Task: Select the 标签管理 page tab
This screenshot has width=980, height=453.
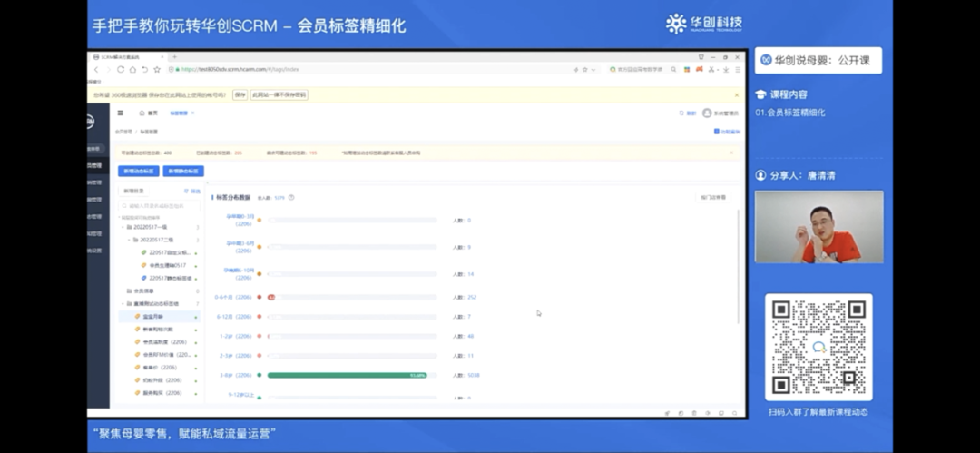Action: 178,113
